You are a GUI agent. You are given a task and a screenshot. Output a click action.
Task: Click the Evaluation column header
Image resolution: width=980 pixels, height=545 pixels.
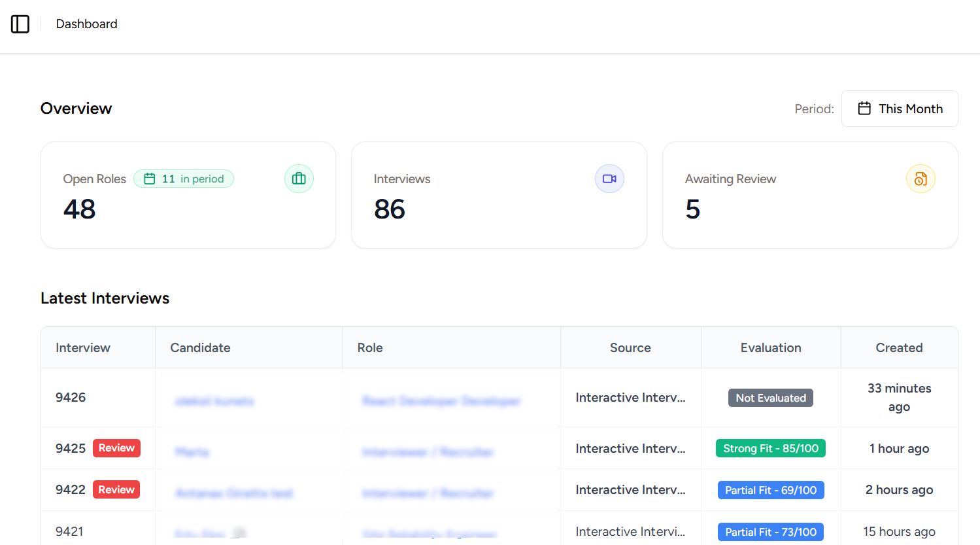point(770,347)
